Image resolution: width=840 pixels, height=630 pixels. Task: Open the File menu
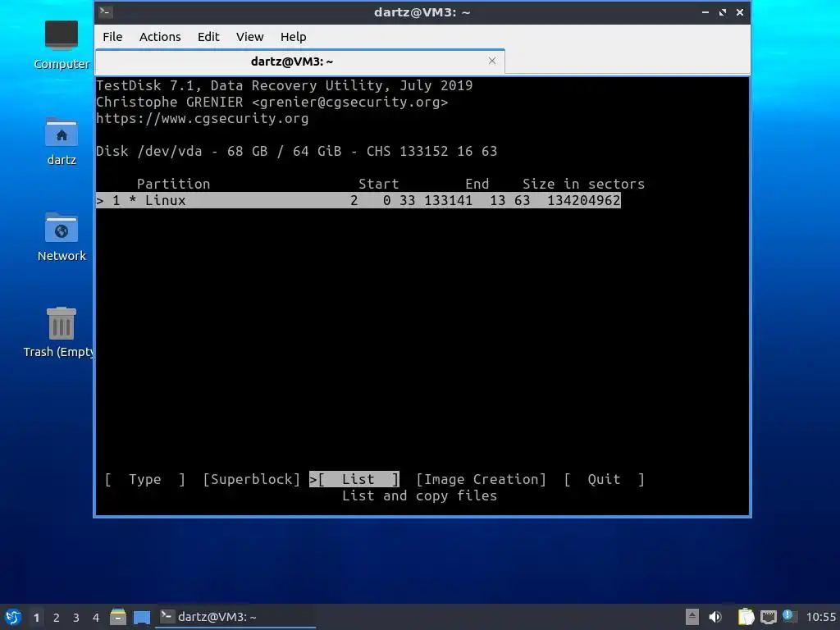(112, 37)
